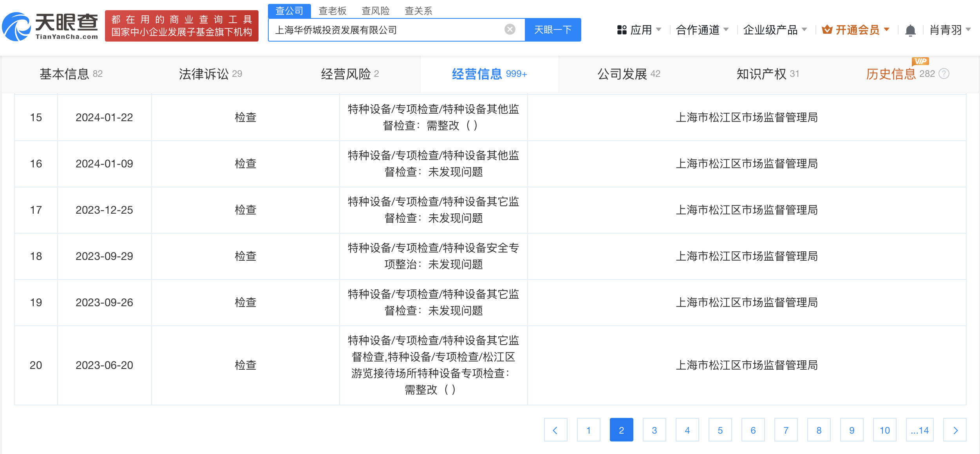The height and width of the screenshot is (454, 980).
Task: Expand the 合作通道 dropdown
Action: [702, 30]
